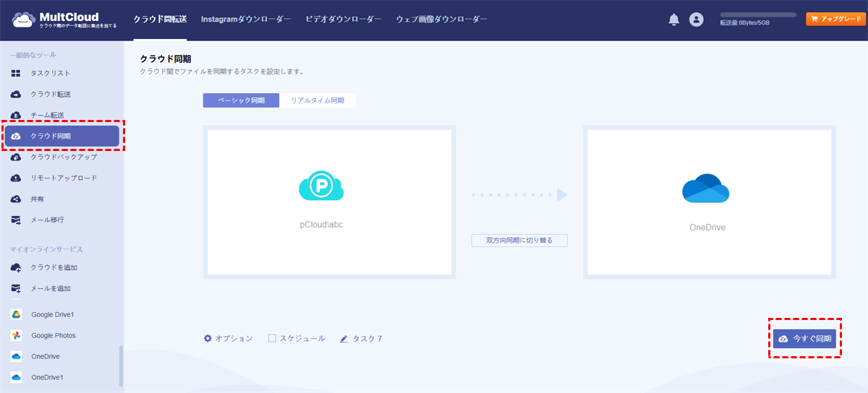Click the Google Photos icon
This screenshot has width=868, height=393.
(x=16, y=336)
